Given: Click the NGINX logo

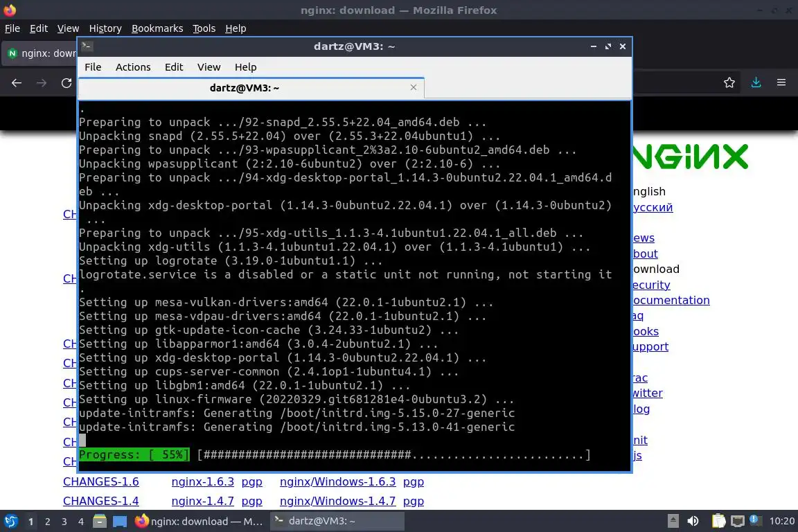Looking at the screenshot, I should pos(691,157).
